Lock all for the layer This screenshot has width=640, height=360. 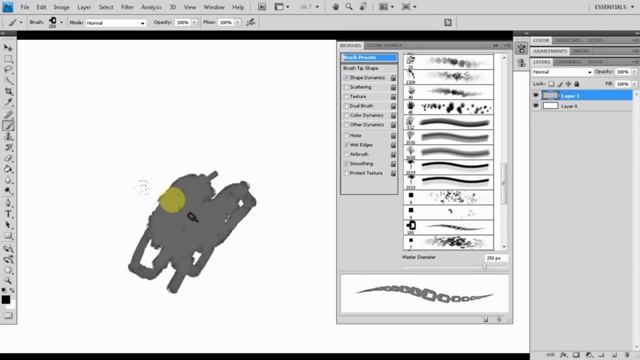click(x=577, y=84)
